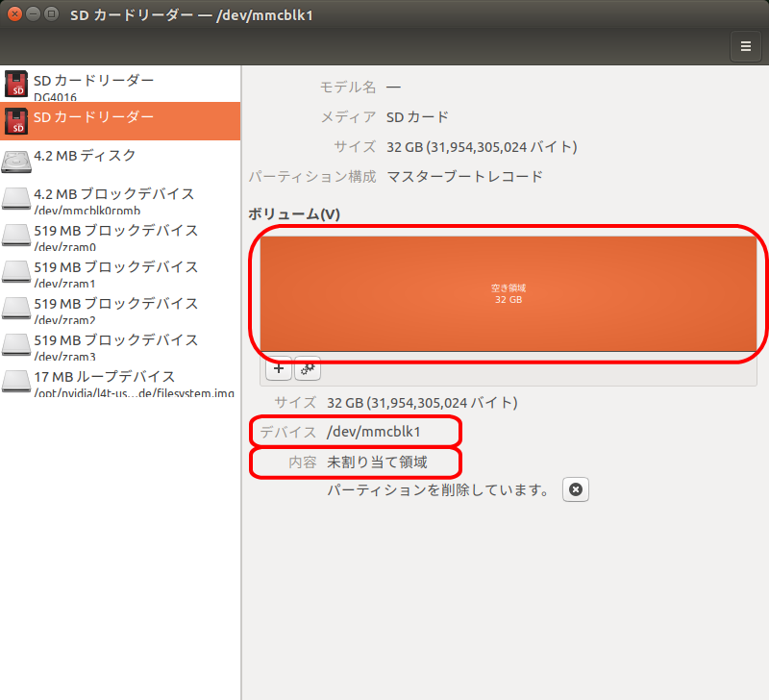Click the "ボリューム(V)" heading
Screen dimensions: 769x700
[294, 214]
